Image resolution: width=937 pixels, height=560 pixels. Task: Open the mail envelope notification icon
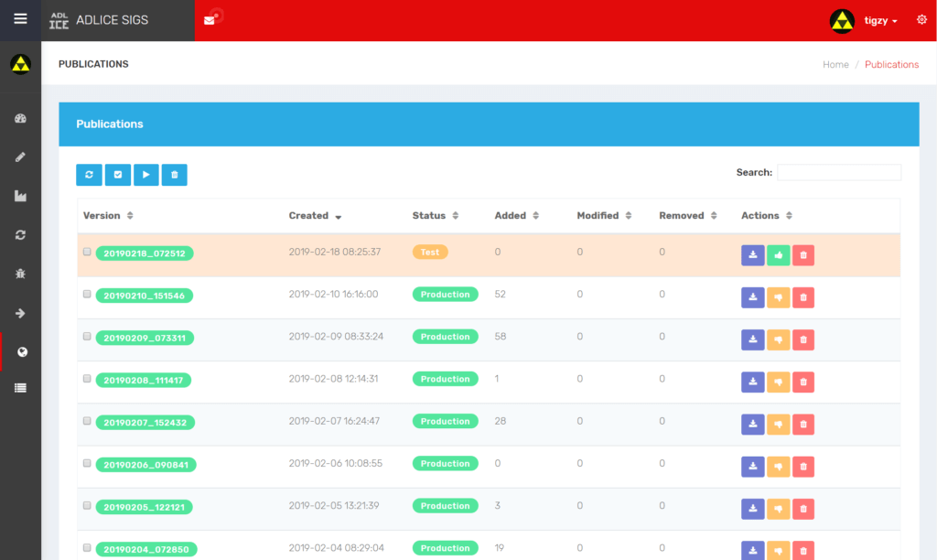tap(210, 20)
